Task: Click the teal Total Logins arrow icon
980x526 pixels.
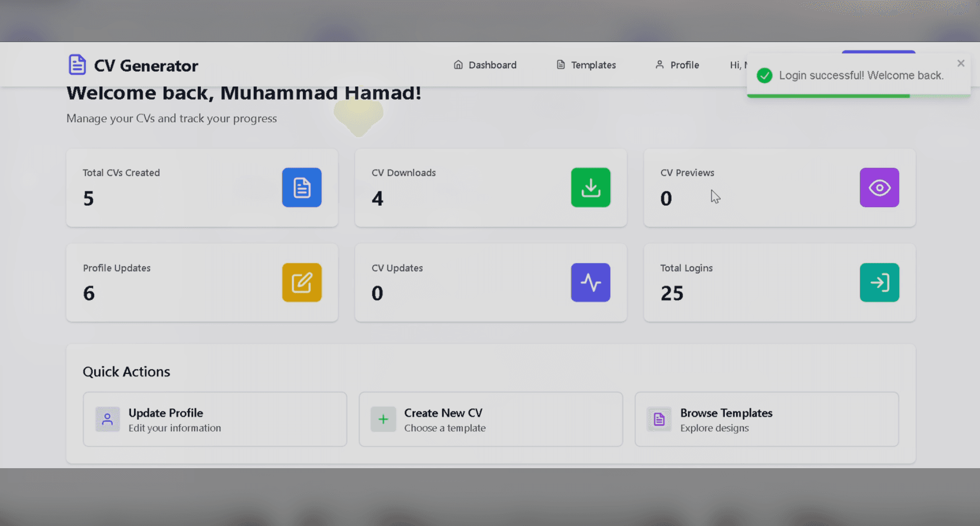Action: 879,282
